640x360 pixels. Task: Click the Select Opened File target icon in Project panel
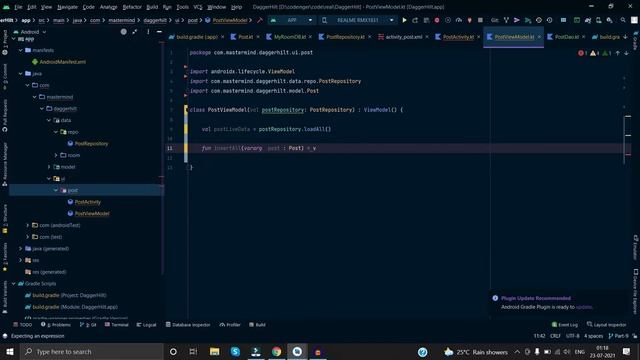click(124, 31)
